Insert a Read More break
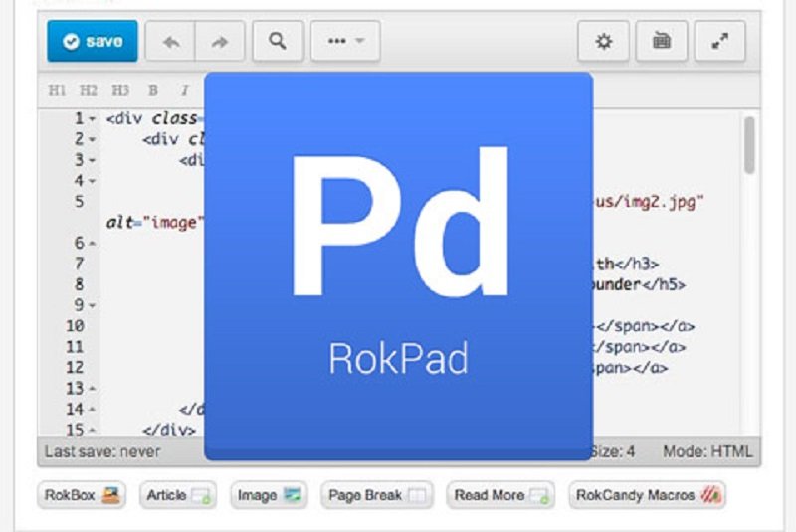 (x=500, y=495)
